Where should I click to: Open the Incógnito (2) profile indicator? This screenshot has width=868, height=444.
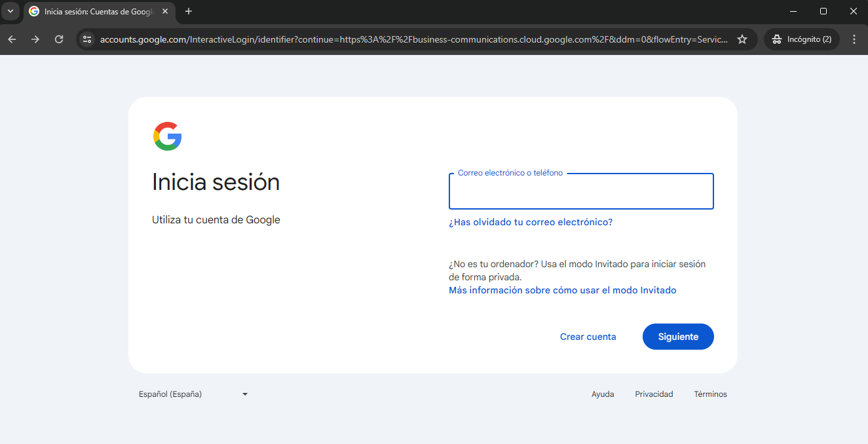[x=802, y=39]
